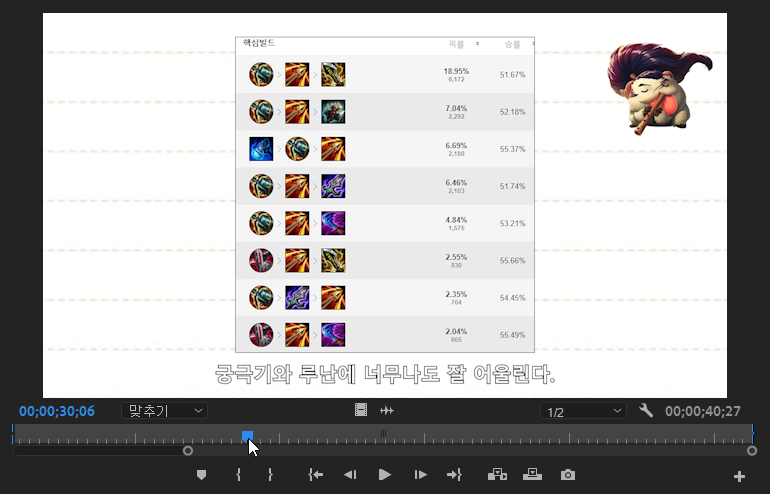The height and width of the screenshot is (494, 770).
Task: Click the 6.46% pick rate value
Action: click(x=456, y=183)
